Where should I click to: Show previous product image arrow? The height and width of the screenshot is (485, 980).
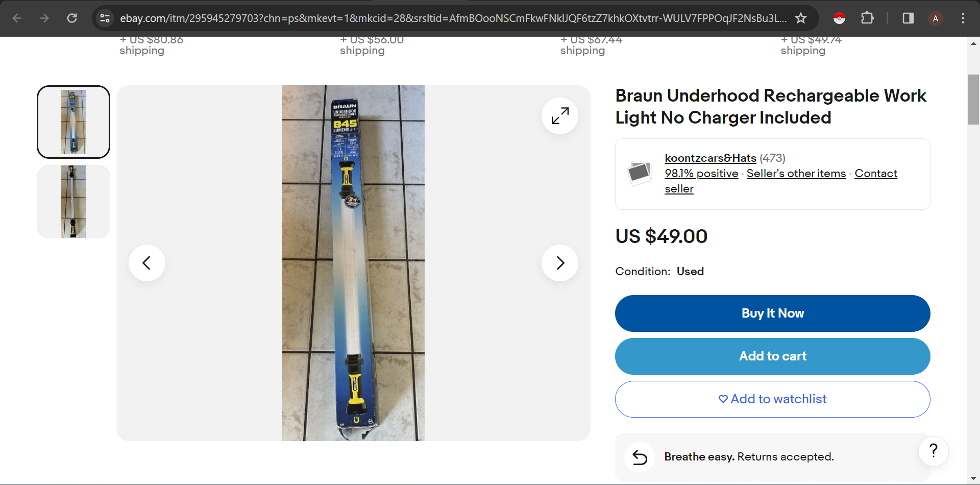click(x=147, y=263)
